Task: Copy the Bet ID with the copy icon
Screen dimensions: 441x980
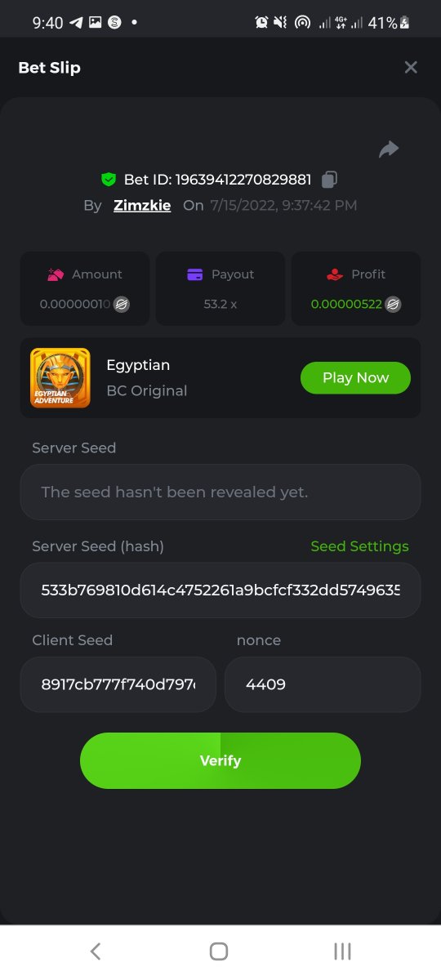Action: tap(329, 179)
